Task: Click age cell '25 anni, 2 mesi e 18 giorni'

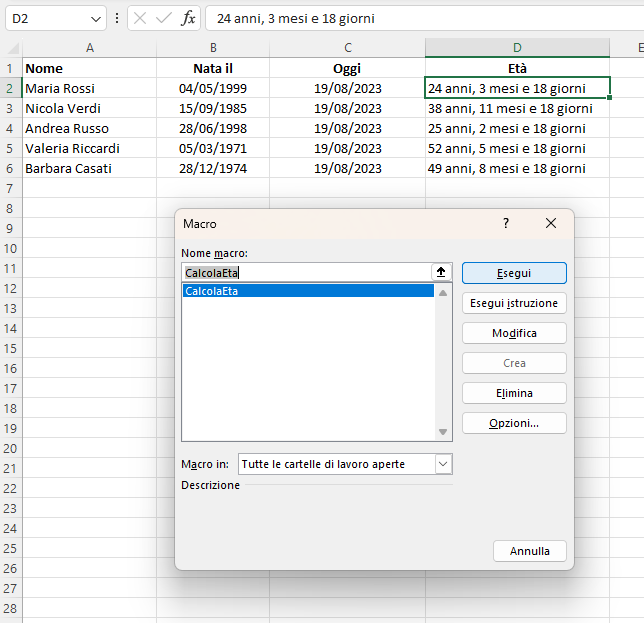Action: coord(518,129)
